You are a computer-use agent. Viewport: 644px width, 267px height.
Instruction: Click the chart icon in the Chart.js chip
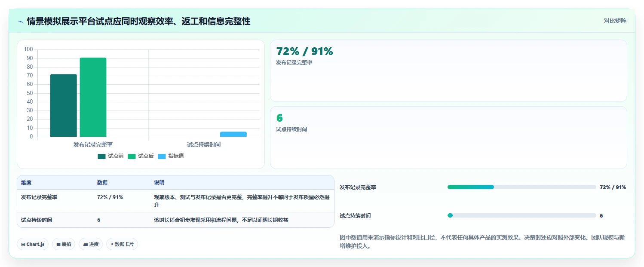(23, 244)
